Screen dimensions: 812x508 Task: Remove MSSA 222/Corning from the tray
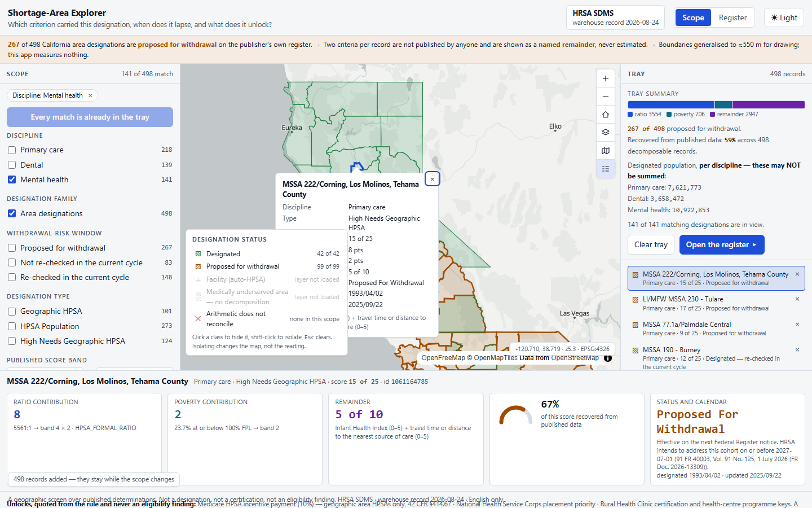(797, 274)
